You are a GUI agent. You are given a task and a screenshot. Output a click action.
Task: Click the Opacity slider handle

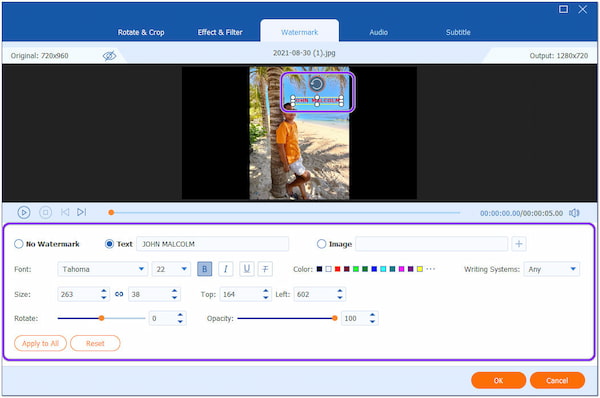click(x=335, y=318)
